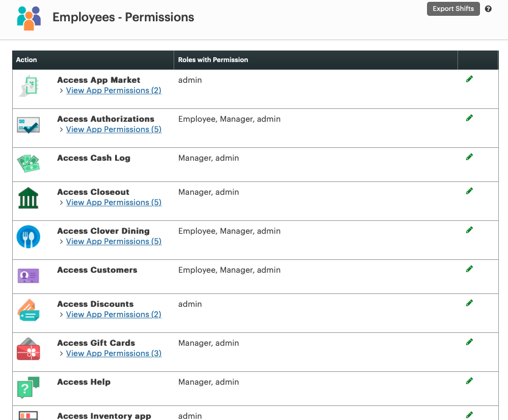This screenshot has height=420, width=508.
Task: Edit permissions for Access Cash Log
Action: (x=469, y=156)
